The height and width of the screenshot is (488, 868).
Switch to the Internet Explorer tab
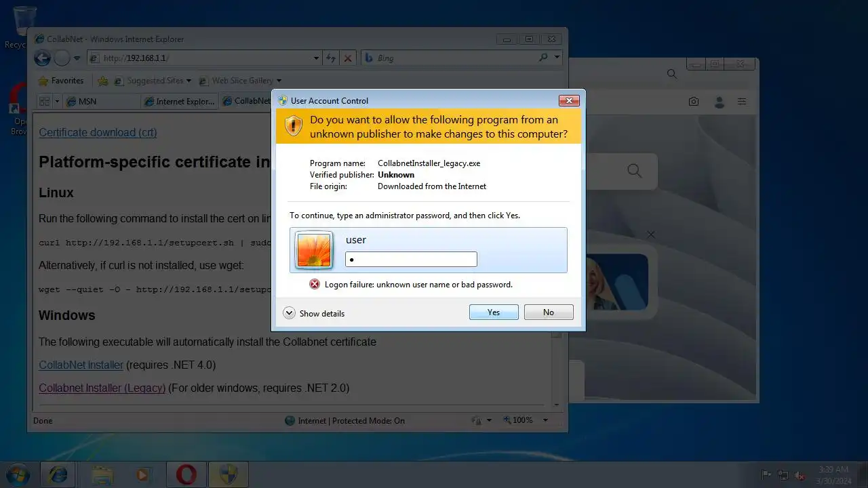point(180,101)
